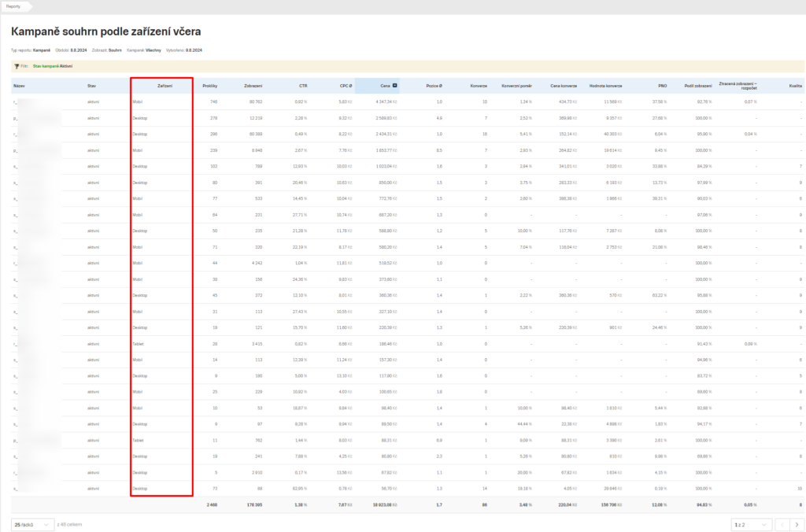Click the z 48 celkem row count text
806x532 pixels.
[x=69, y=525]
